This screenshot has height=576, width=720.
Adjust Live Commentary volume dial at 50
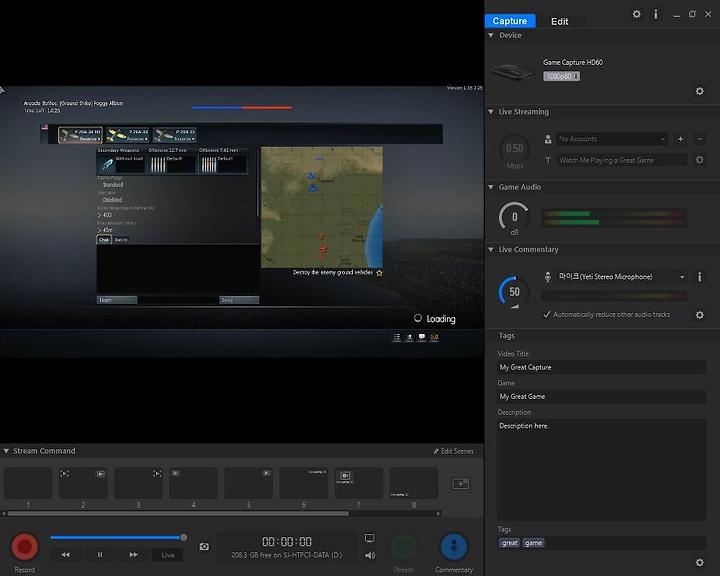click(514, 292)
